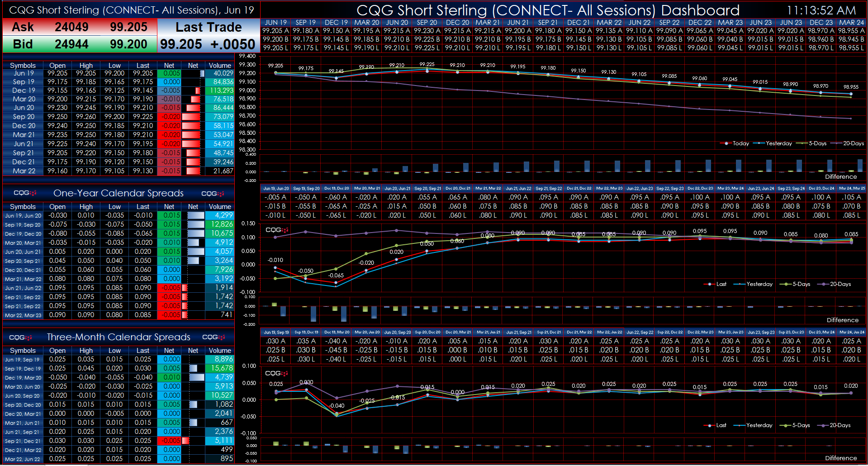Click the SEP 22 column header in the quote strip
868x466 pixels.
(x=669, y=22)
